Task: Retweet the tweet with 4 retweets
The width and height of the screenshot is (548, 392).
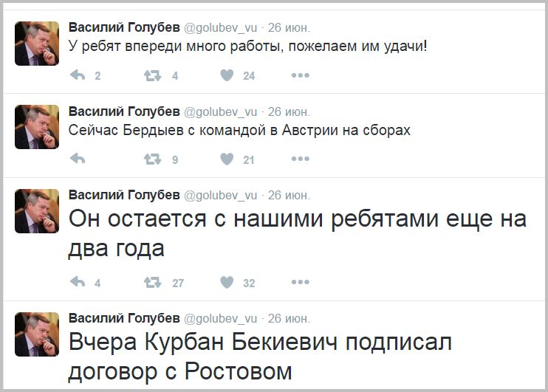Action: coord(152,75)
